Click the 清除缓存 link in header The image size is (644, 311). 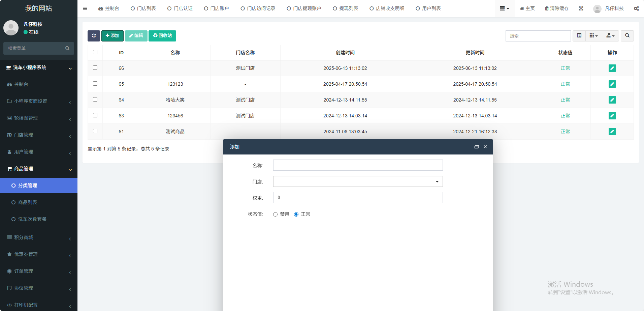557,8
